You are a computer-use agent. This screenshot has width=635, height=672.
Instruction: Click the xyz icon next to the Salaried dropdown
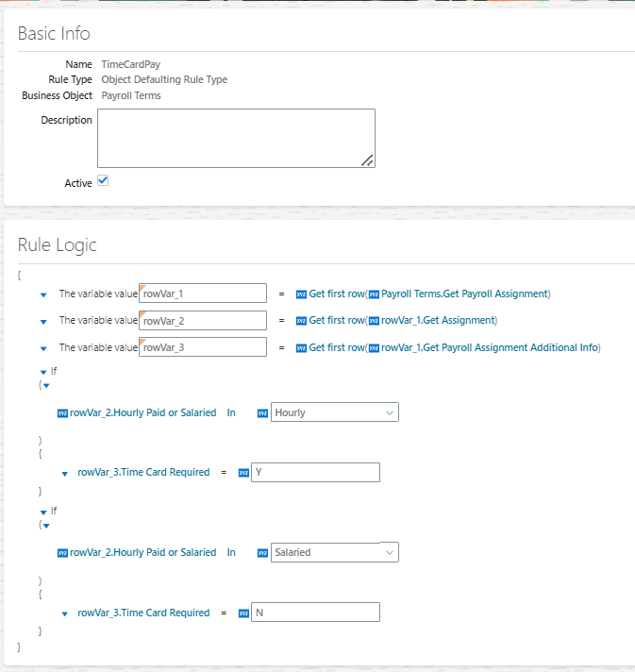click(x=262, y=553)
